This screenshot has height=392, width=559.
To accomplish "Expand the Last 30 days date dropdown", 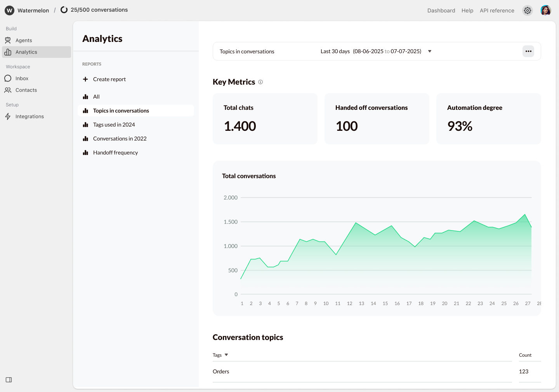I will coord(429,51).
